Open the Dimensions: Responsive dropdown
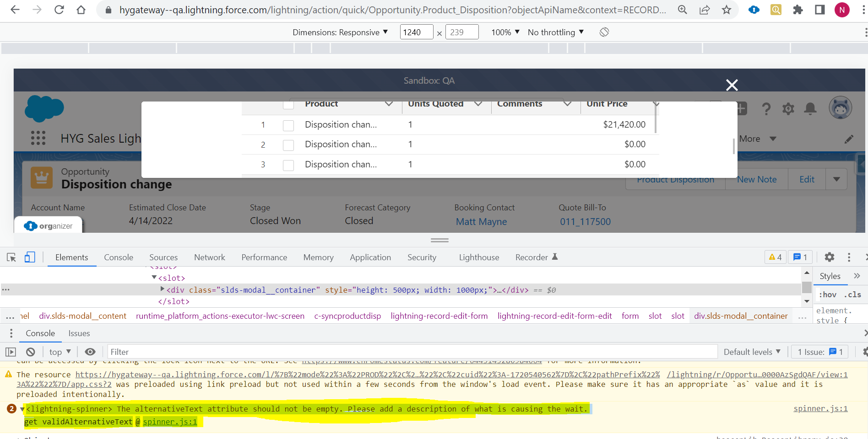The width and height of the screenshot is (868, 439). click(340, 32)
